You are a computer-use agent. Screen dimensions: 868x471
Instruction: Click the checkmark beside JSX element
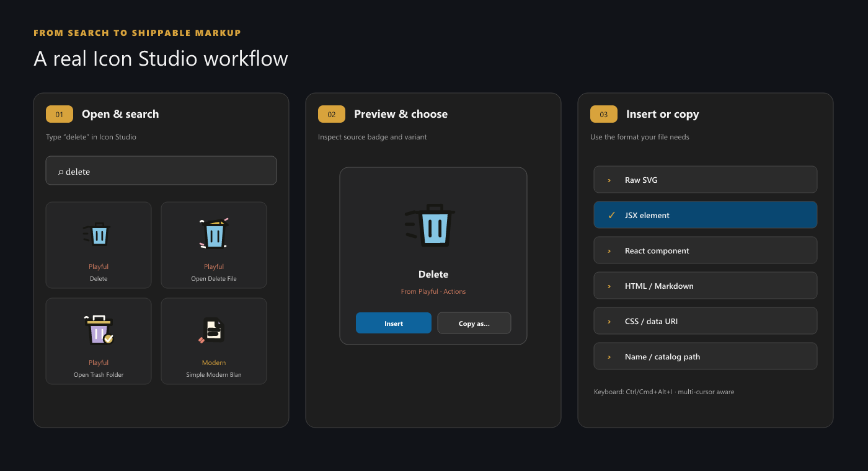pos(611,215)
